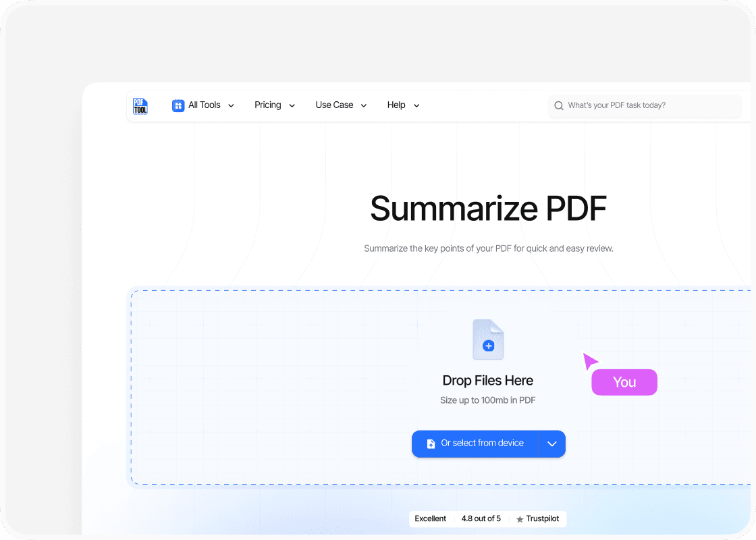The image size is (756, 540).
Task: Click the search magnifier icon
Action: click(x=559, y=106)
